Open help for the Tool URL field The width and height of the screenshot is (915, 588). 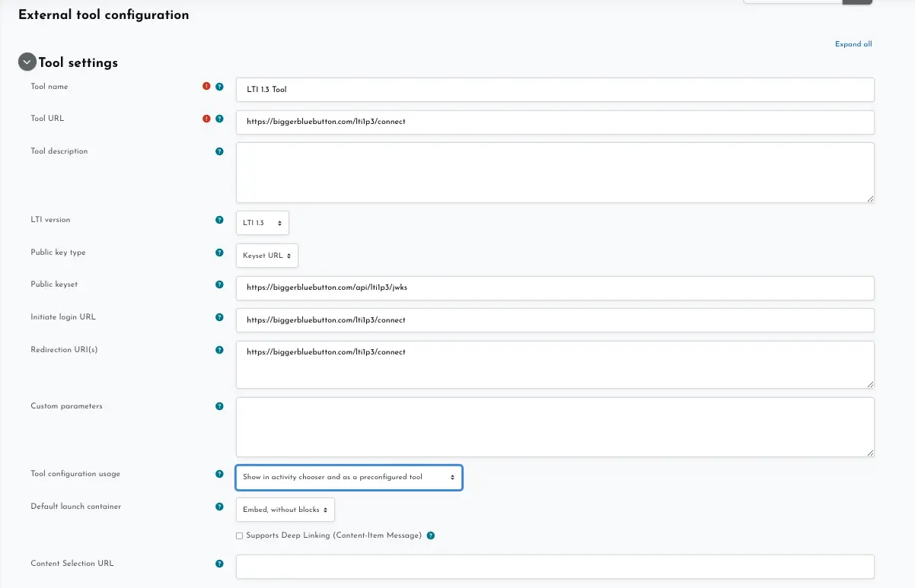219,119
